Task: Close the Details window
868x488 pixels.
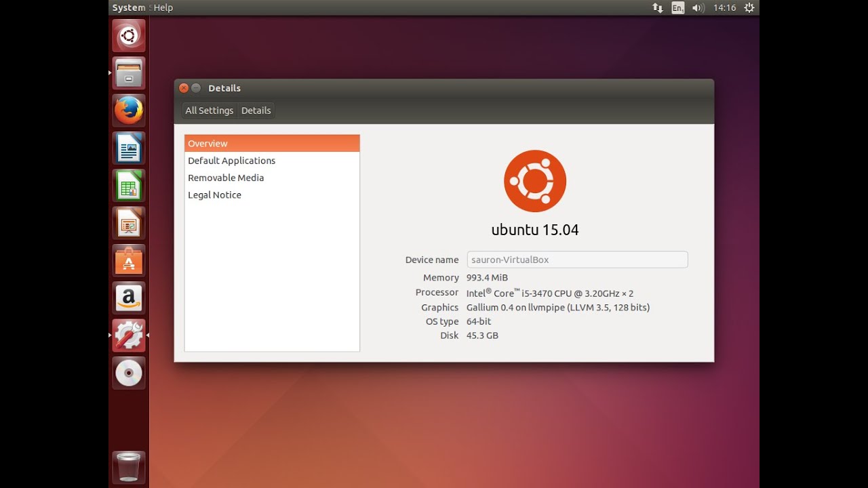Action: [x=184, y=88]
